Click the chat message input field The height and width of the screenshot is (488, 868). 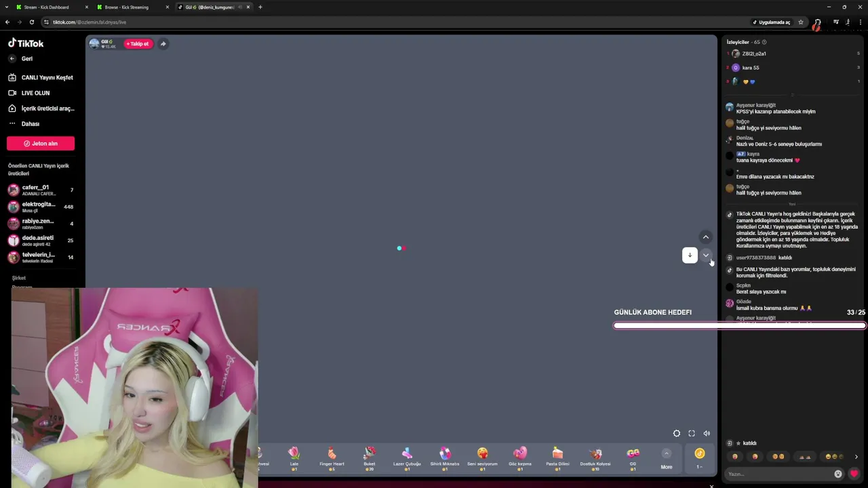[x=778, y=474]
